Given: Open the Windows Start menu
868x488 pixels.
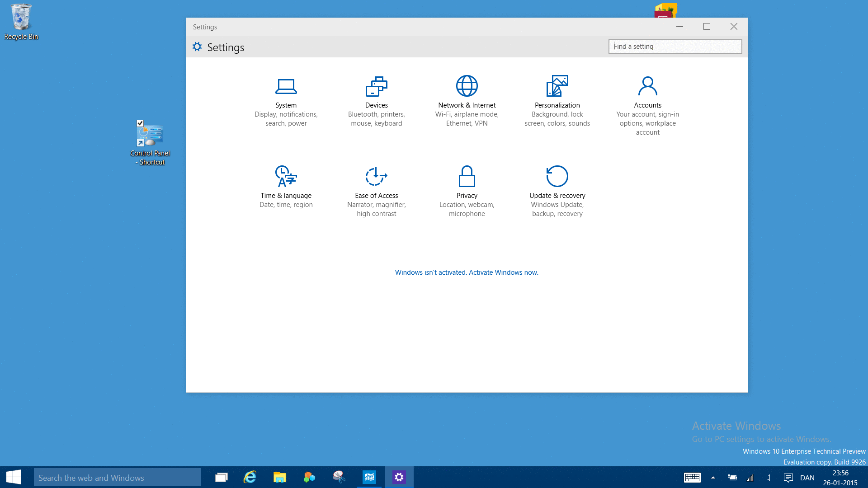Looking at the screenshot, I should point(14,477).
